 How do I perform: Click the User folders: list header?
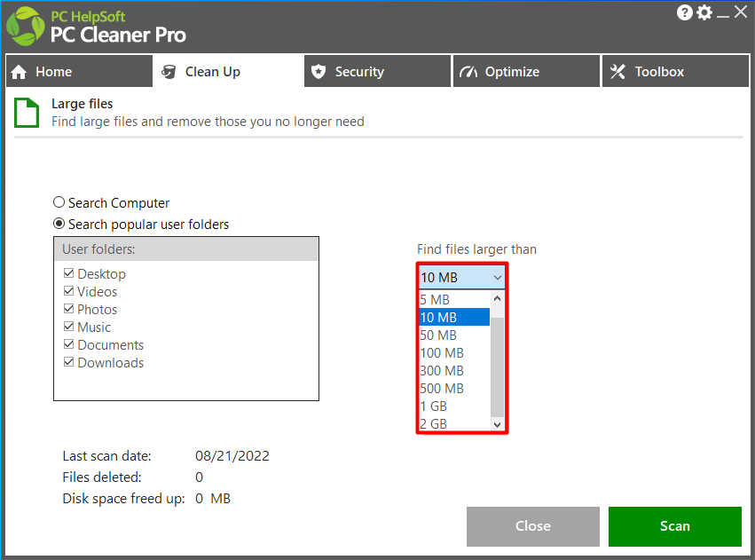click(186, 249)
